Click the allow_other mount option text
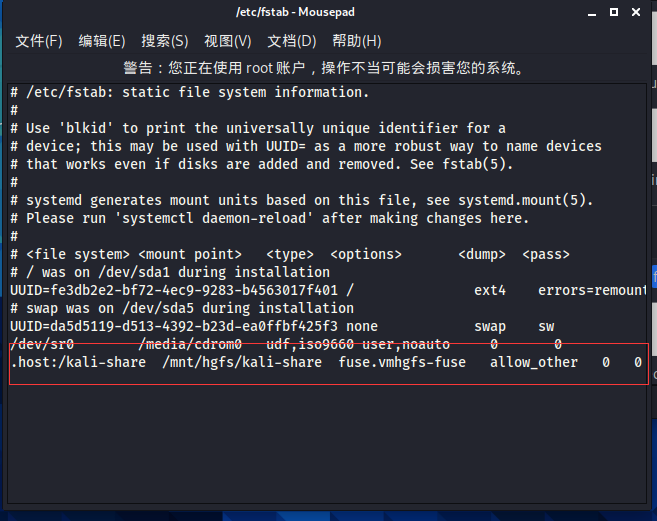Screen dimensions: 657x521 tap(533, 362)
